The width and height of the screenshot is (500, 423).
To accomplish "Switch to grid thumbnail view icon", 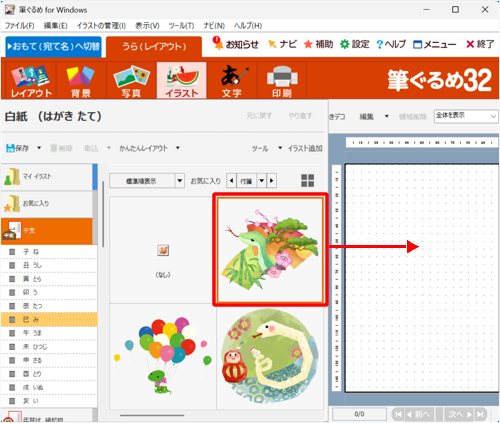I will coord(307,181).
